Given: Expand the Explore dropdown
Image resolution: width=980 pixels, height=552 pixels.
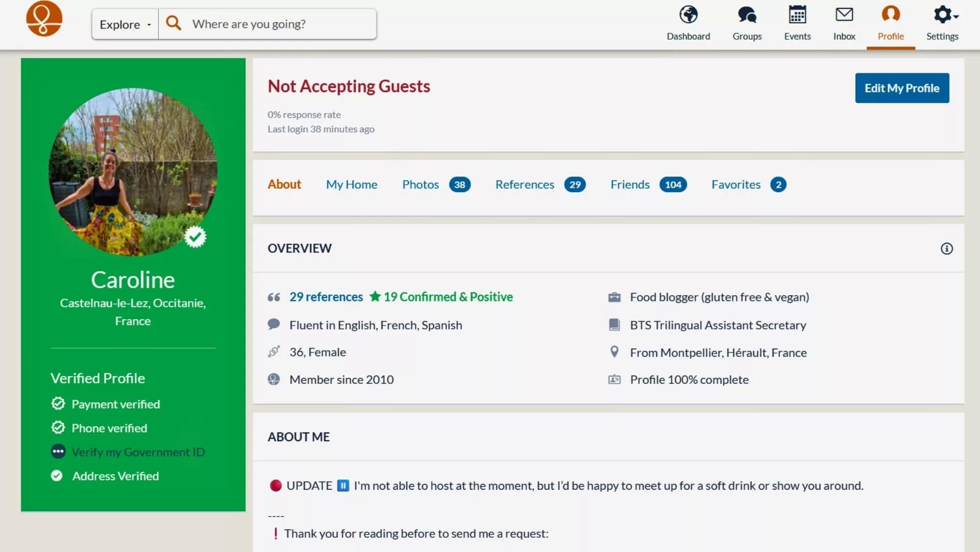Looking at the screenshot, I should [x=125, y=24].
